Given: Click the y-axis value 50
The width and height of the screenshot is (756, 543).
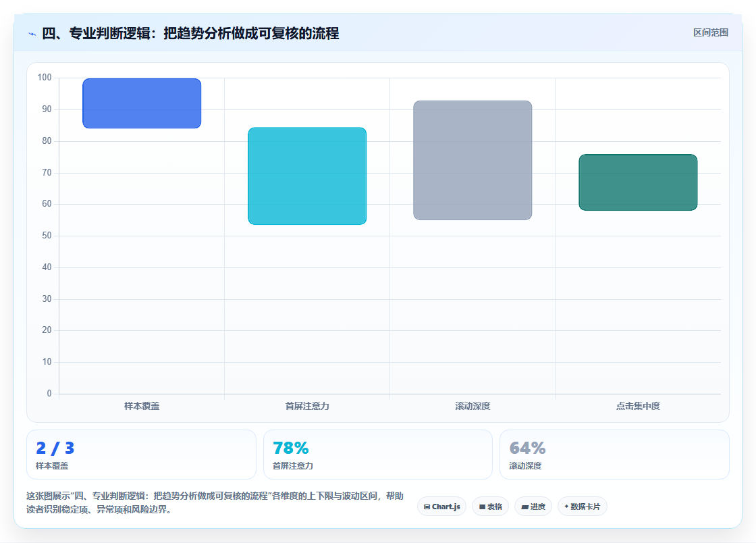Looking at the screenshot, I should pyautogui.click(x=47, y=235).
